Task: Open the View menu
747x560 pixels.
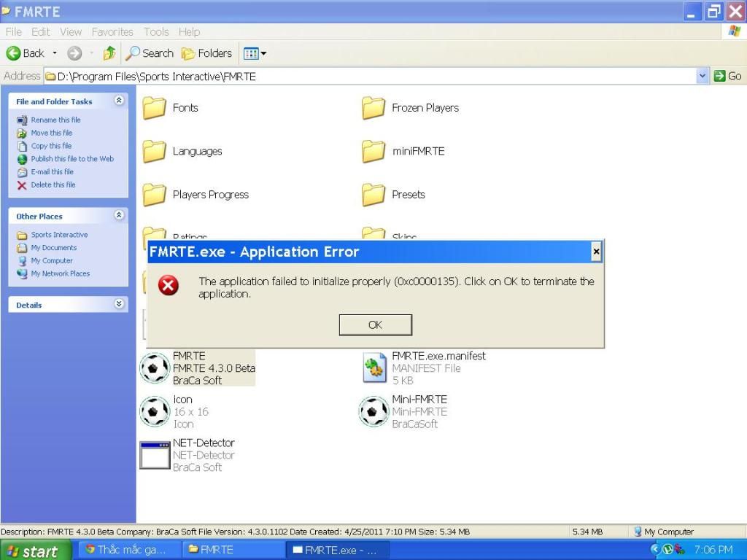Action: pos(71,32)
